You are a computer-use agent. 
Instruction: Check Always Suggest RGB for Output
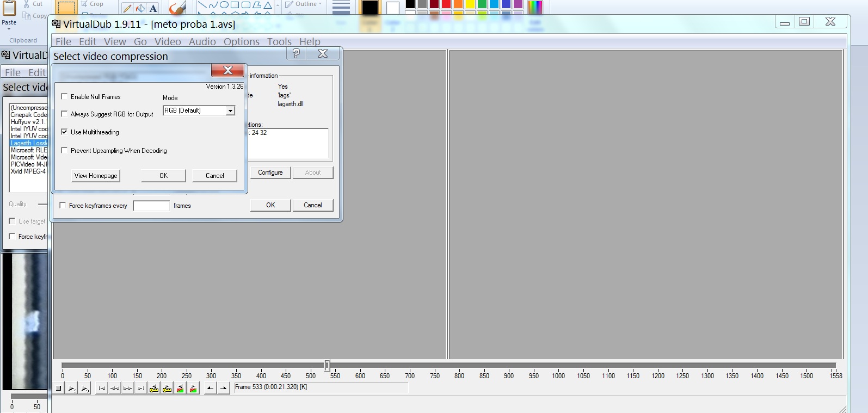click(64, 114)
